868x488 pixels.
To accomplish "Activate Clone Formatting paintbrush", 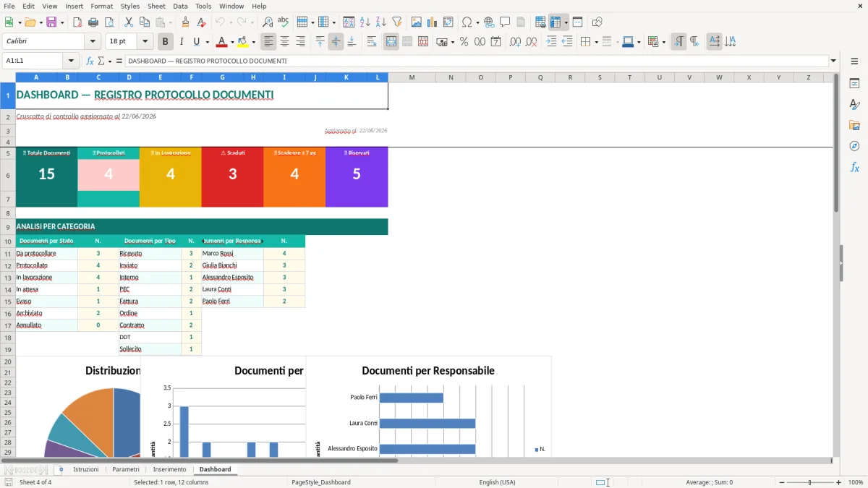I will 185,22.
